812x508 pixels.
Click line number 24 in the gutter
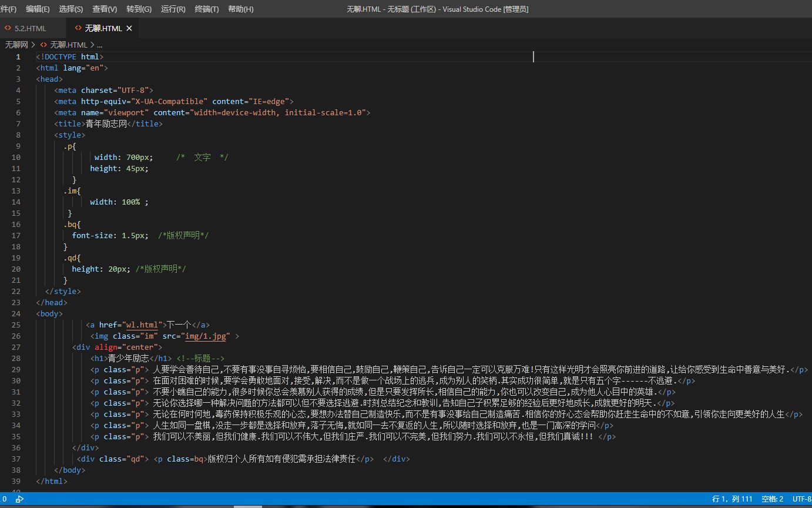click(16, 313)
